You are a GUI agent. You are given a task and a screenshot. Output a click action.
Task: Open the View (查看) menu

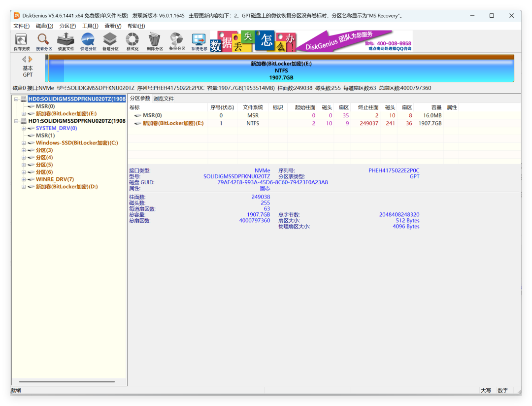pos(113,26)
